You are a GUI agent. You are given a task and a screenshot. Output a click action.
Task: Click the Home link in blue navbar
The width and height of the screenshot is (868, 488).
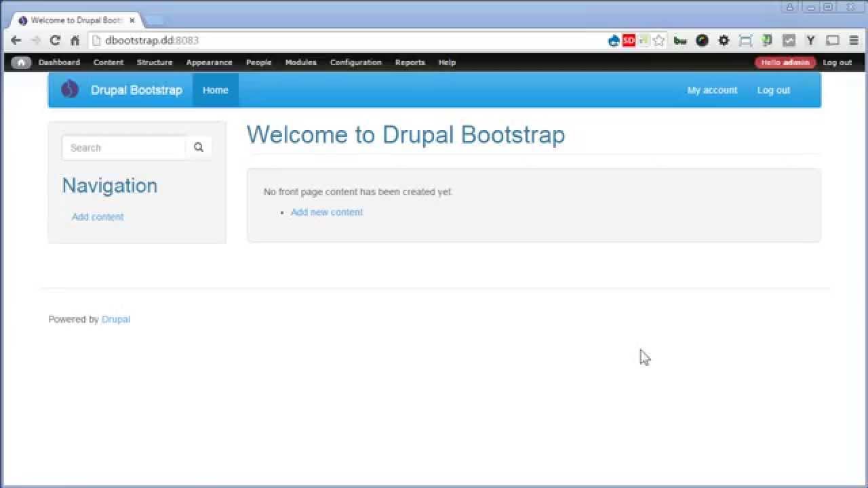point(215,90)
